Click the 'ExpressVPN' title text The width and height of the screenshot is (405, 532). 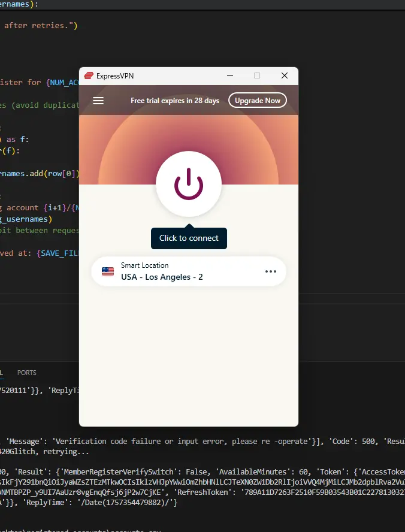(x=115, y=76)
